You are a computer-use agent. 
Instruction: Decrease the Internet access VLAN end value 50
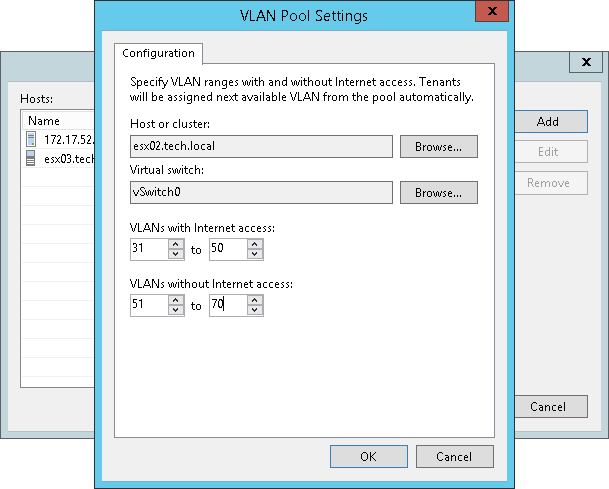click(255, 254)
